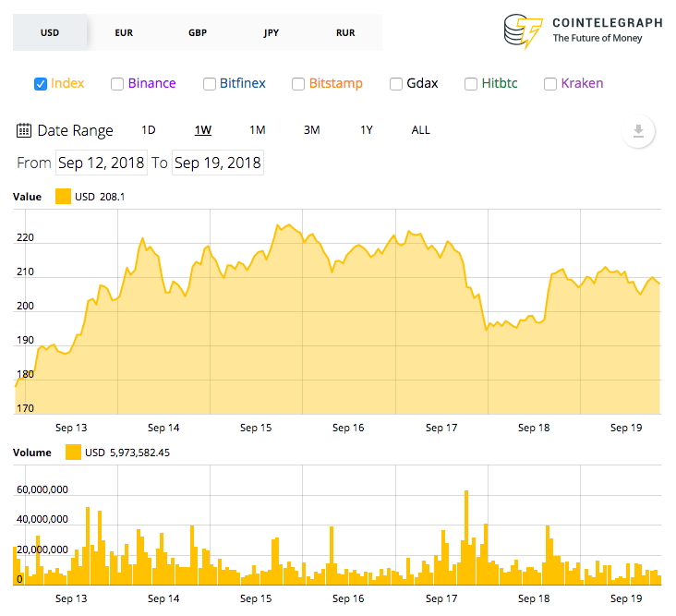The width and height of the screenshot is (676, 616).
Task: Select the Kraken checkbox
Action: (x=550, y=84)
